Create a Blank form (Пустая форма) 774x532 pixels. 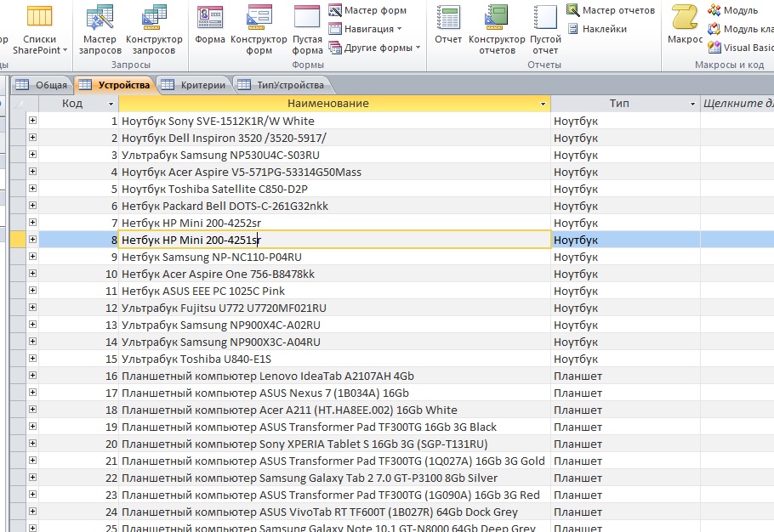(x=307, y=30)
